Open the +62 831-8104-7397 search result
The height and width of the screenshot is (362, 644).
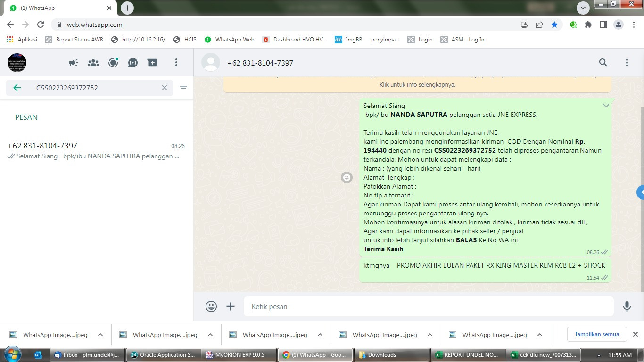coord(97,151)
